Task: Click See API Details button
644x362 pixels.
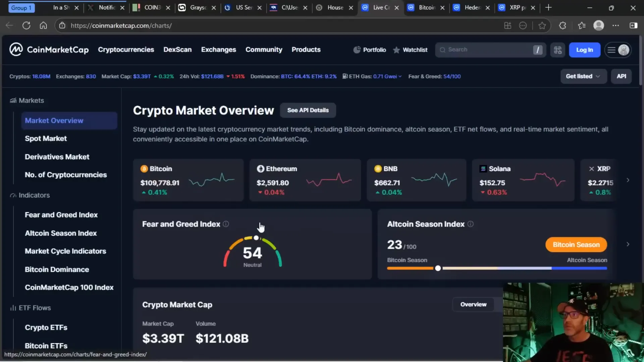Action: point(308,110)
